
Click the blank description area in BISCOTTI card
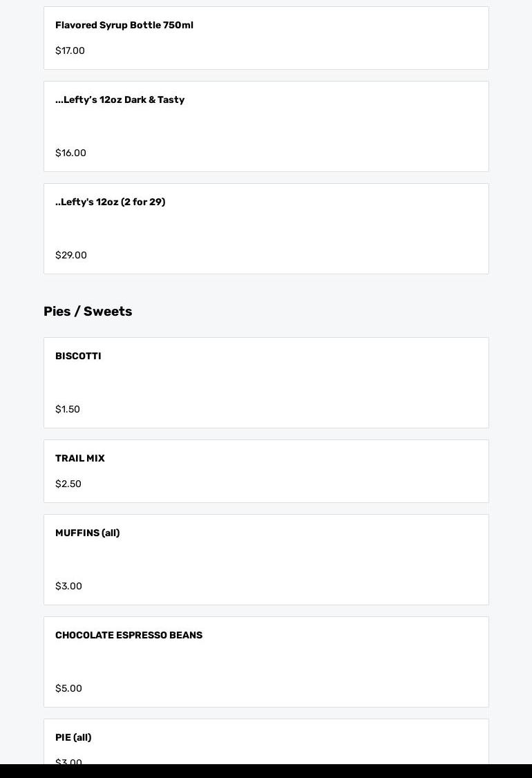[x=266, y=383]
